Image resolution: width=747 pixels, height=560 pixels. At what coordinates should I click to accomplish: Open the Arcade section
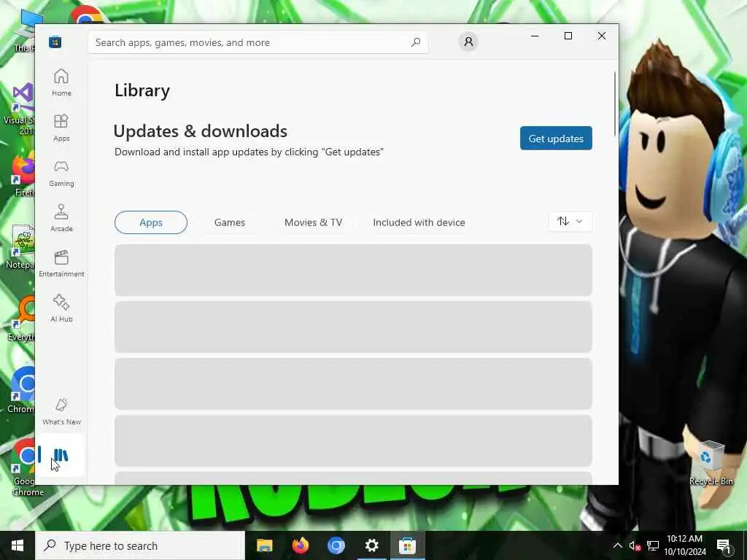point(61,218)
